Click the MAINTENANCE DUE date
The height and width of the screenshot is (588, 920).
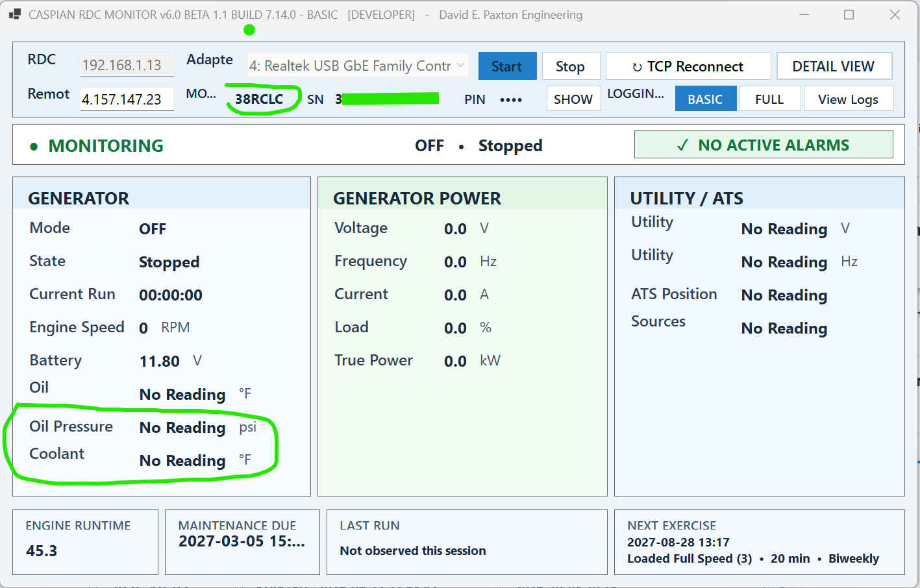242,541
